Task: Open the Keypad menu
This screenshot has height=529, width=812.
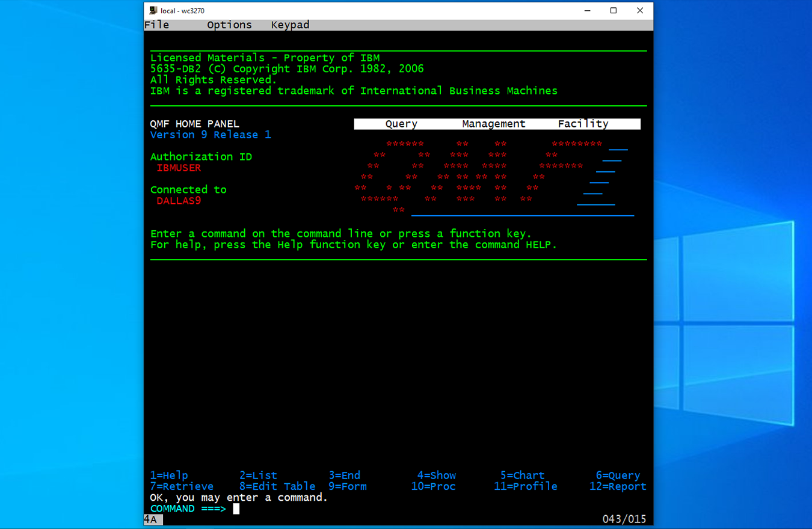Action: click(290, 25)
